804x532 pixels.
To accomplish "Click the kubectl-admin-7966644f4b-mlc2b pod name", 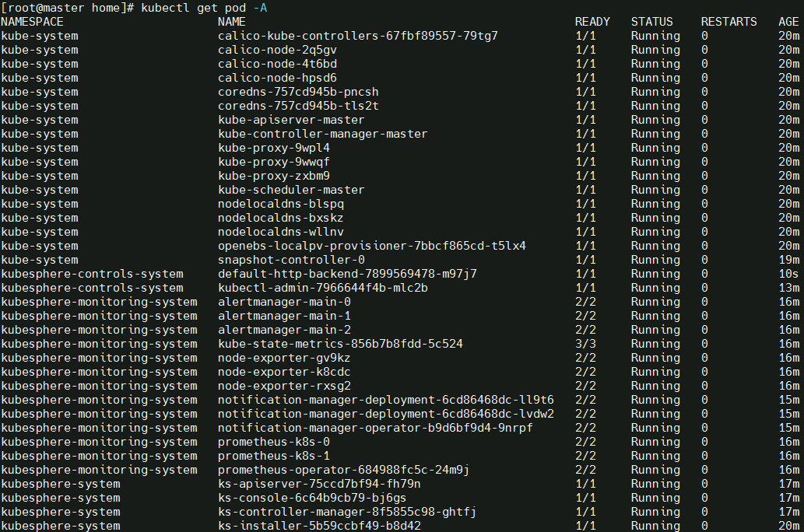I will (x=323, y=288).
